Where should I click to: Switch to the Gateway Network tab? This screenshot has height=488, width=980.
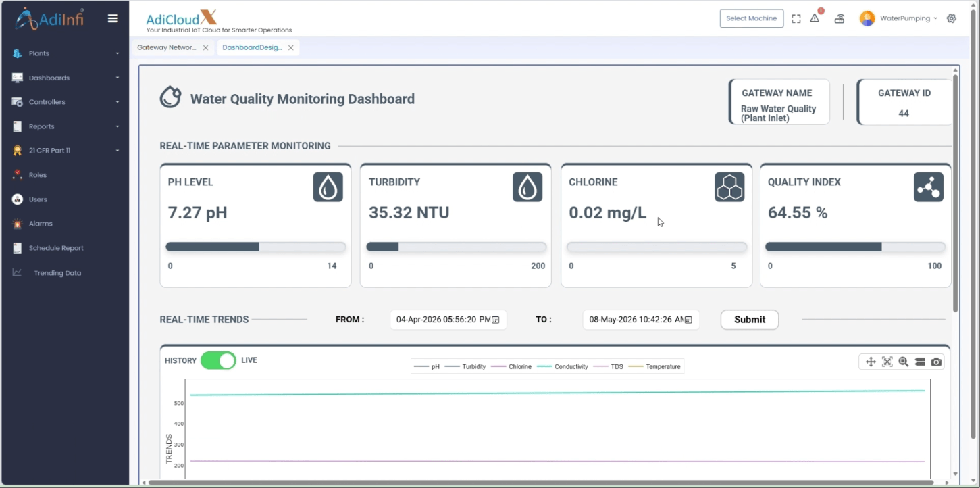pos(167,47)
